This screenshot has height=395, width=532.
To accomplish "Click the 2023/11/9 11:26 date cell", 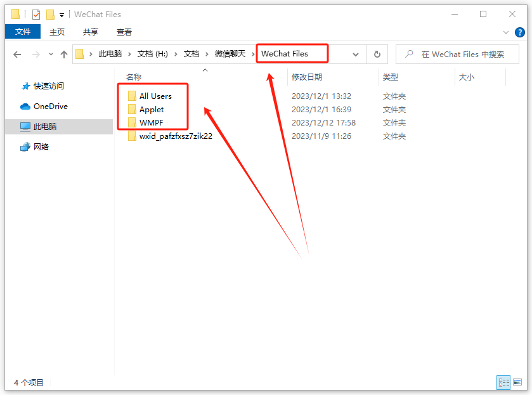I will pos(321,136).
